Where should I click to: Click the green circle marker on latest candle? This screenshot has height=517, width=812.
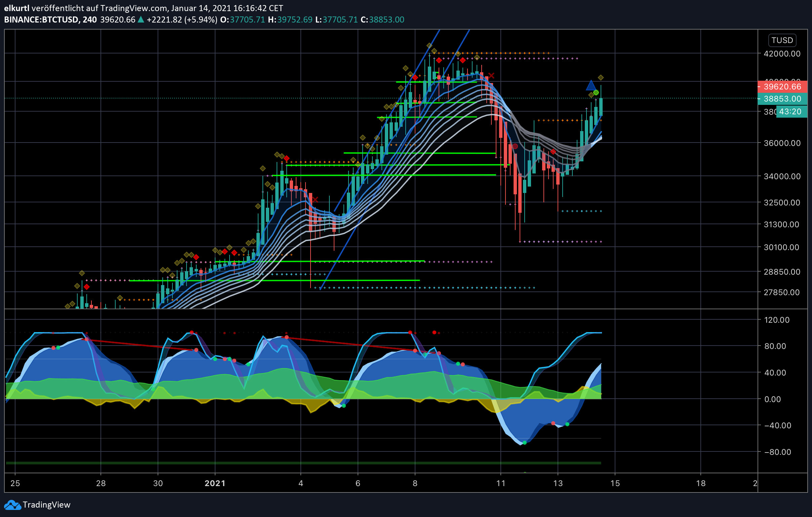[x=596, y=92]
